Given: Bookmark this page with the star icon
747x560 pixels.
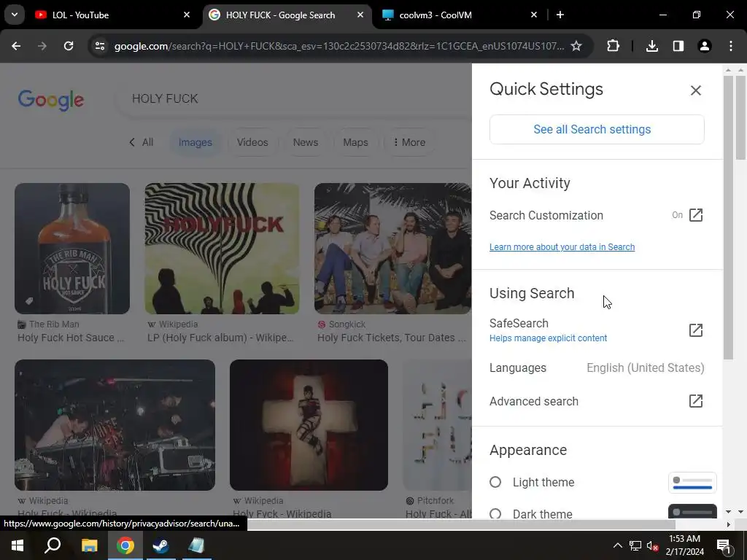Looking at the screenshot, I should click(576, 46).
